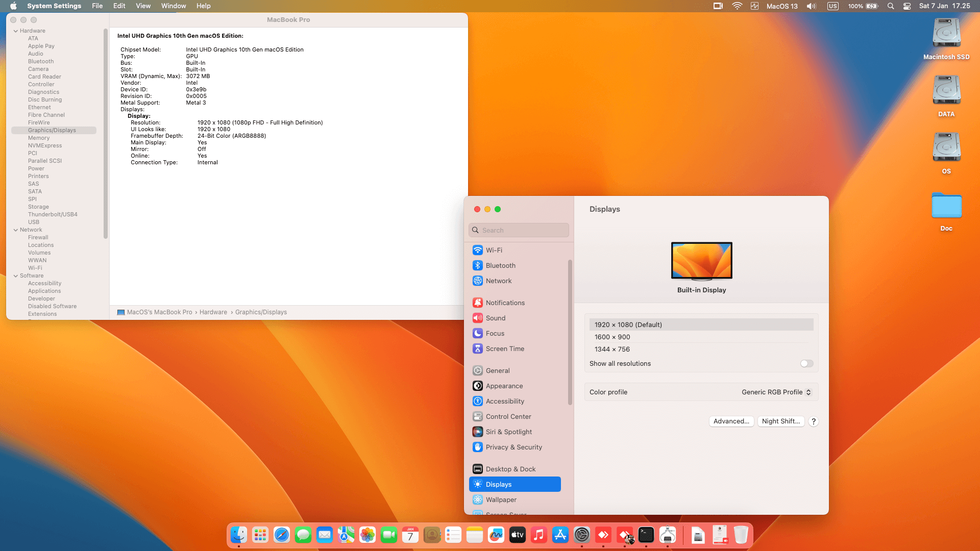Open the Window menu
This screenshot has width=980, height=551.
click(x=174, y=6)
